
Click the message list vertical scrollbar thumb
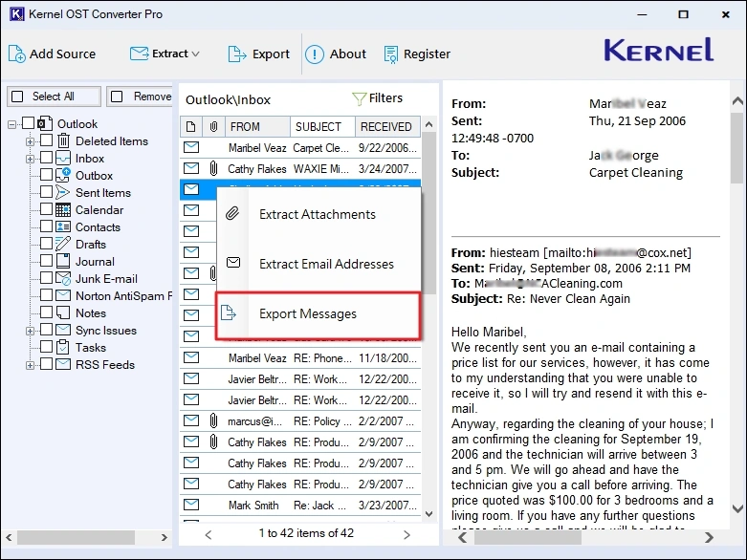pyautogui.click(x=428, y=213)
